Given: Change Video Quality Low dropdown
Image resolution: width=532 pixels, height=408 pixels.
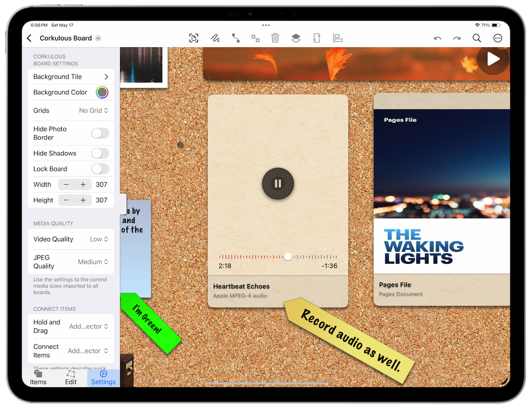Looking at the screenshot, I should click(x=99, y=239).
